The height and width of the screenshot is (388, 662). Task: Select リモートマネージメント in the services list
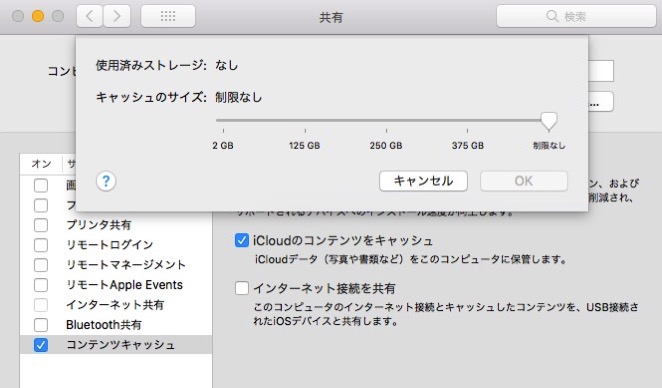(126, 265)
